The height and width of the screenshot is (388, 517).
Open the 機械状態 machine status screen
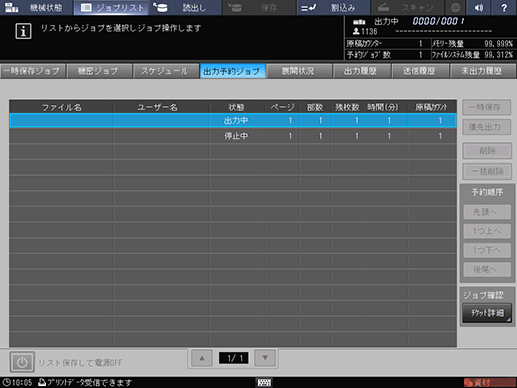[x=36, y=7]
